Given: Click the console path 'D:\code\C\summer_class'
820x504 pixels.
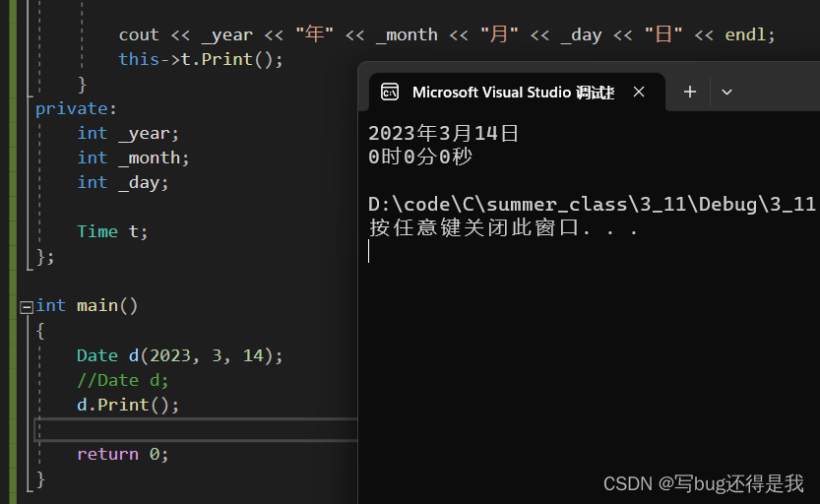Looking at the screenshot, I should click(499, 205).
